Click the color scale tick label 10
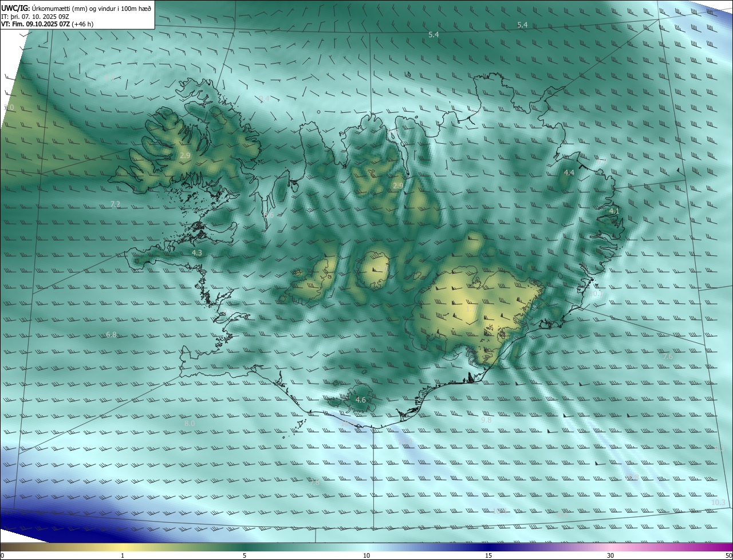The height and width of the screenshot is (560, 733). [x=366, y=555]
